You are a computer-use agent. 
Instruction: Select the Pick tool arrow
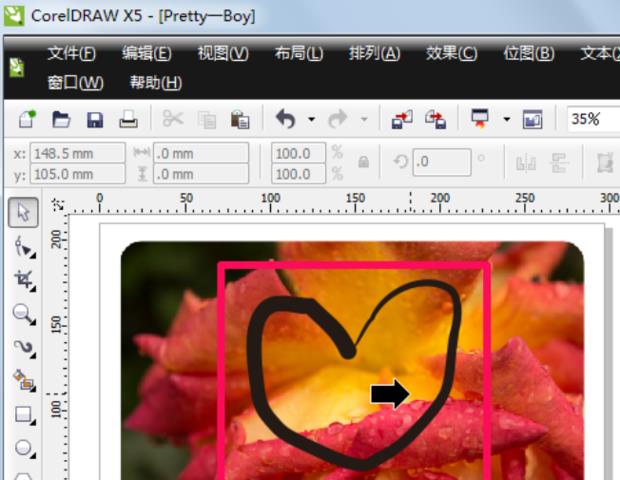23,212
